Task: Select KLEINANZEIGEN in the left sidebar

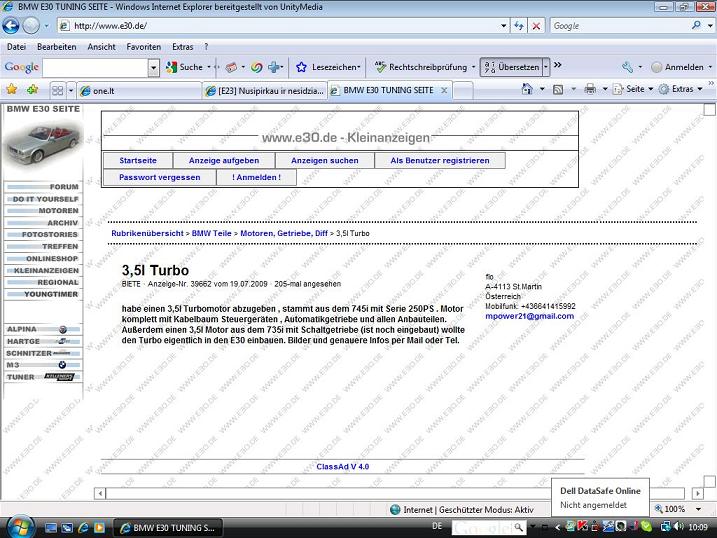Action: (x=46, y=270)
